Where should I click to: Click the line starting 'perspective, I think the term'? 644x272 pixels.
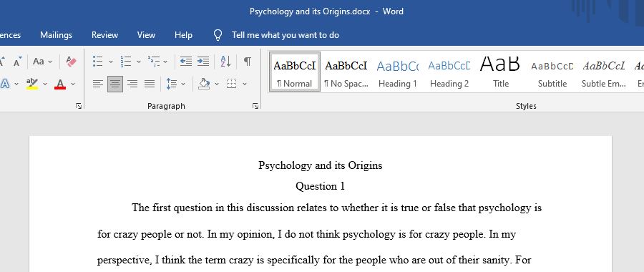[314, 261]
